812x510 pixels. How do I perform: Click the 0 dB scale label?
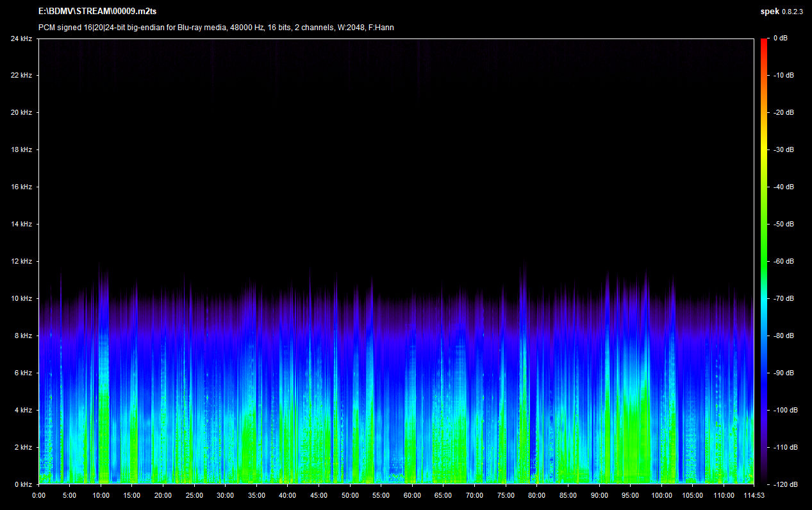pyautogui.click(x=780, y=38)
